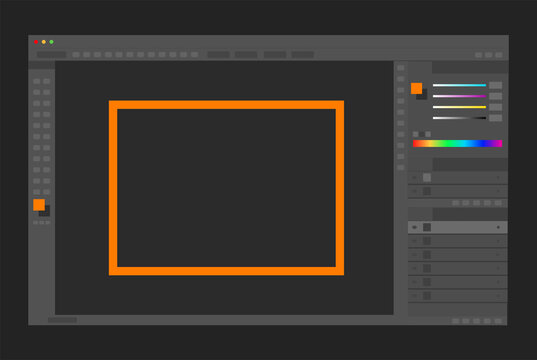Pick the orange foreground swatch in left toolbar
537x360 pixels.
[39, 205]
